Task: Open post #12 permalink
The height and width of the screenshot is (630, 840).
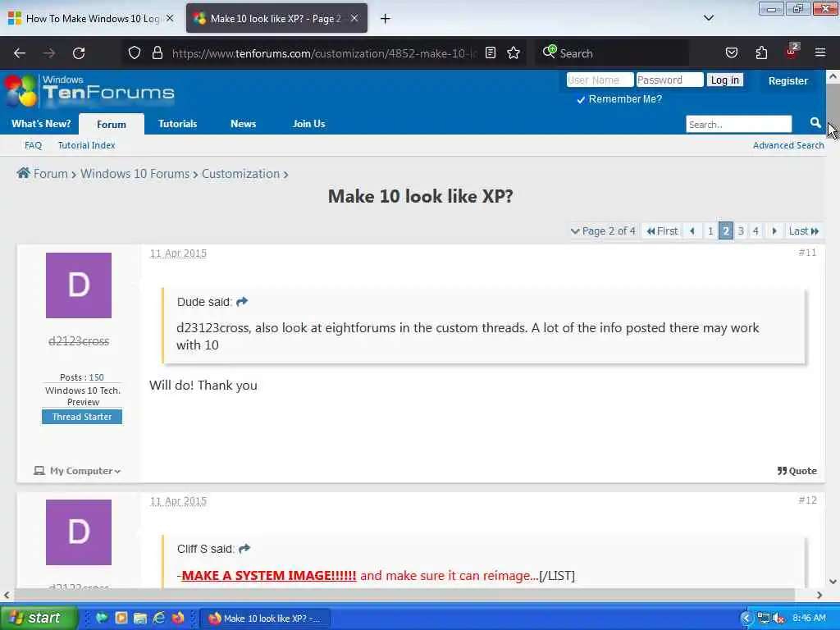Action: 807,500
